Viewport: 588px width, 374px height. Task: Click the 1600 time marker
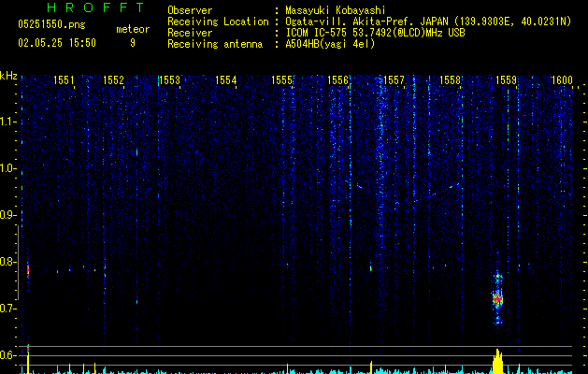(x=562, y=80)
